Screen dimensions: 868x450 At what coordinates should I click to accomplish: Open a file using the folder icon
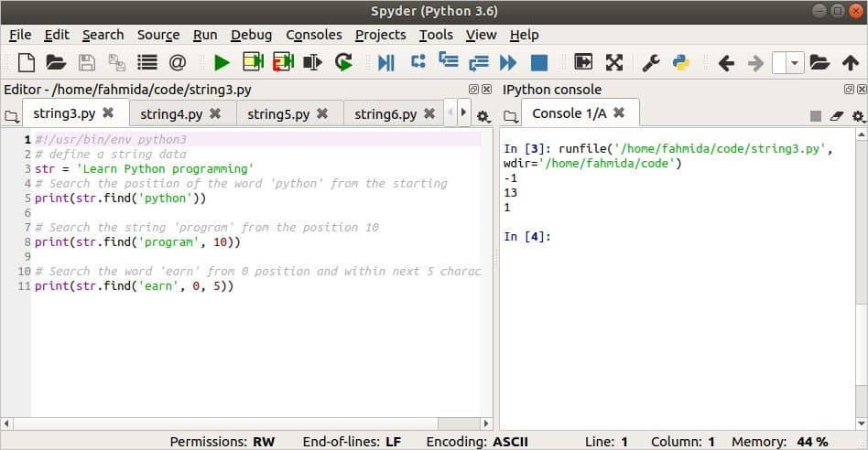[55, 62]
